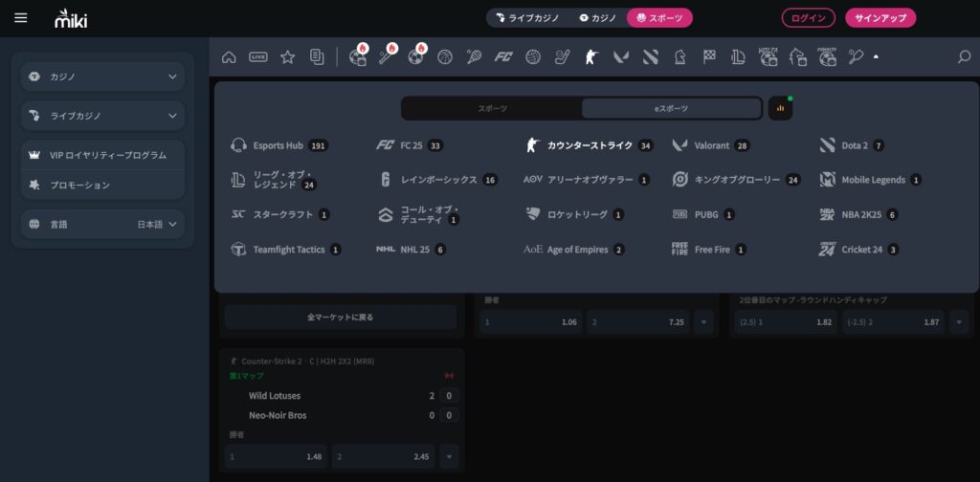Select basketball icon in sports toolbar

point(444,56)
